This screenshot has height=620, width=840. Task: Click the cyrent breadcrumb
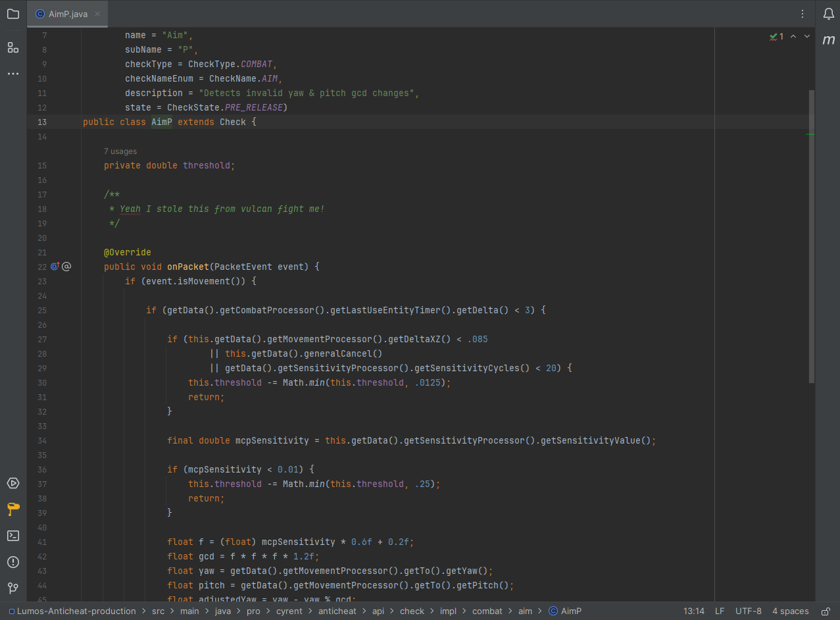coord(289,611)
